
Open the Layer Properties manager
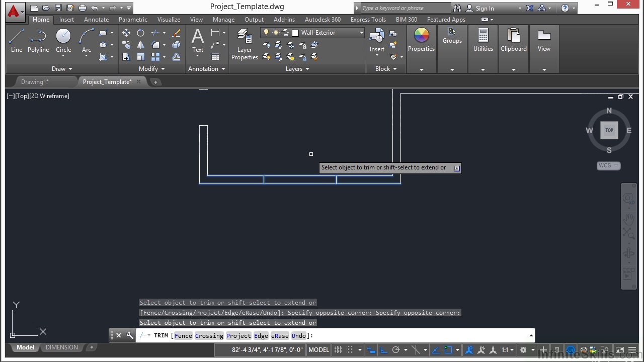[x=245, y=44]
